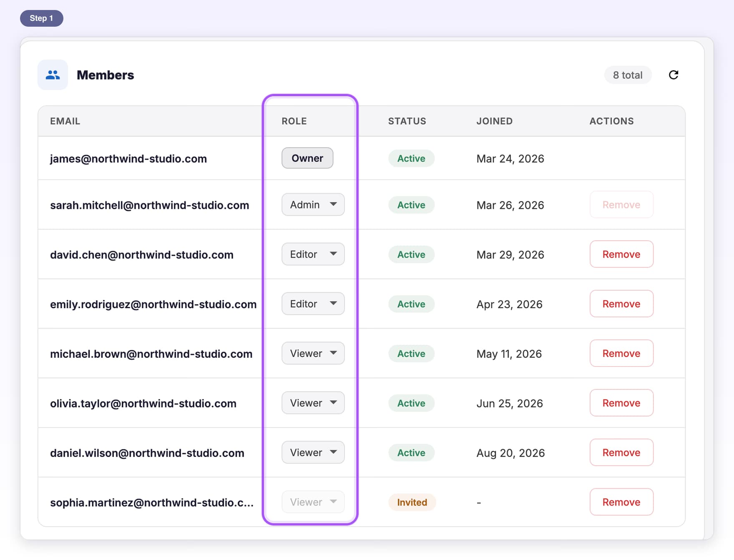Screen dimensions: 734x560
Task: Click the 8 total count badge
Action: 628,75
